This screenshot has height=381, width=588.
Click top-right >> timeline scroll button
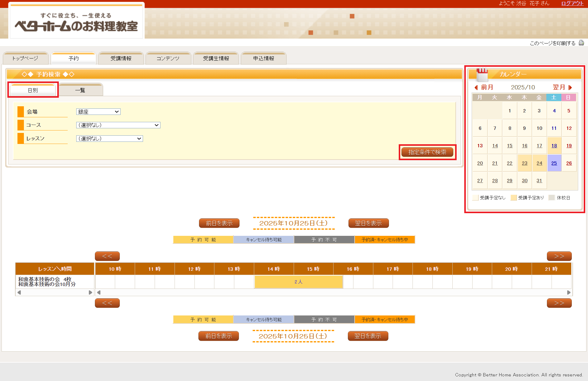[559, 256]
